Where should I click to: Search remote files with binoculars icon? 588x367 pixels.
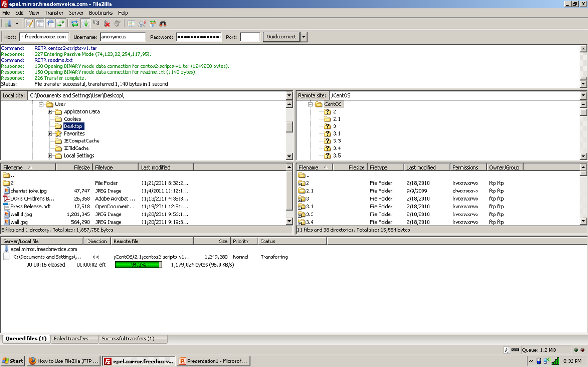coord(163,23)
